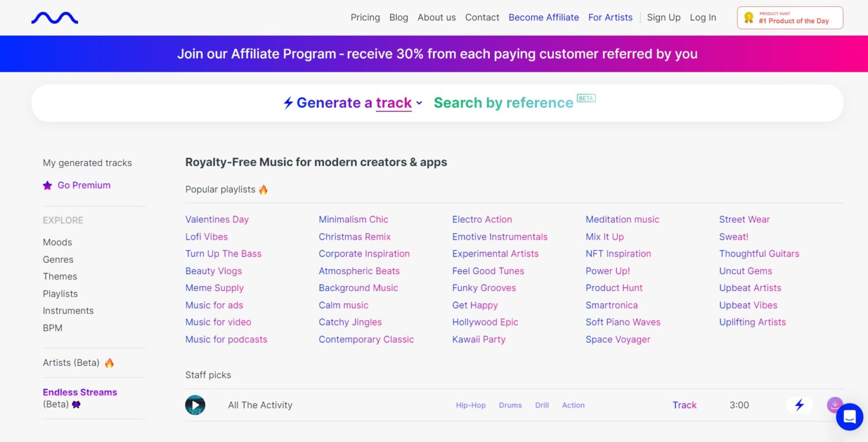Click the Sign Up link
The image size is (868, 442).
coord(663,18)
